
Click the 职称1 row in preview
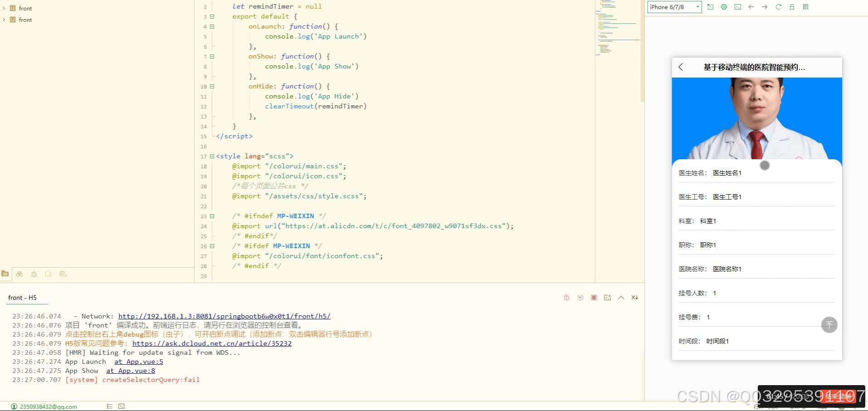[756, 245]
